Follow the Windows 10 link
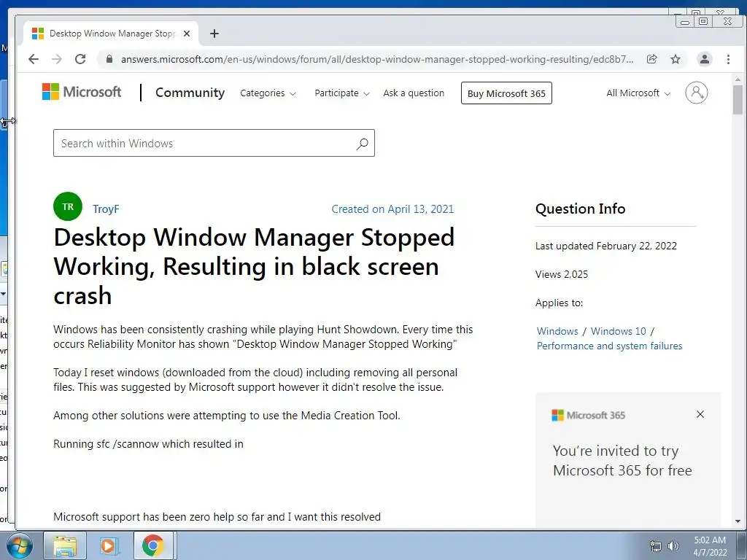 pyautogui.click(x=619, y=331)
